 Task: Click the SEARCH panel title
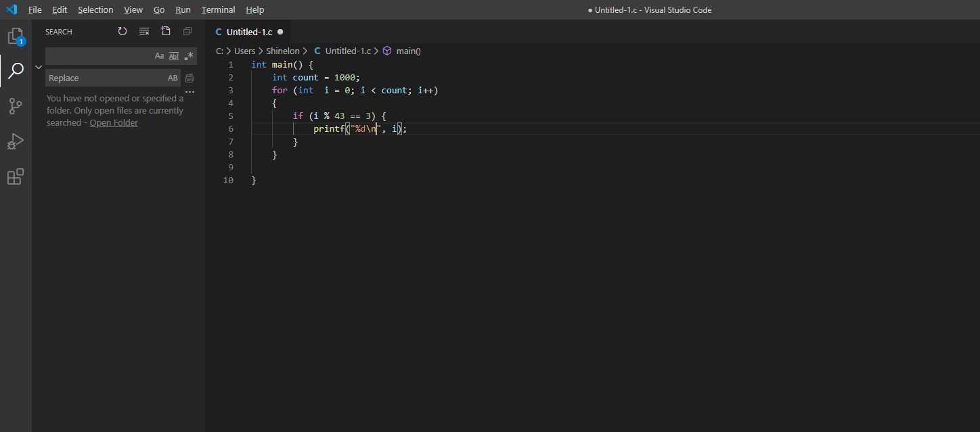(59, 32)
